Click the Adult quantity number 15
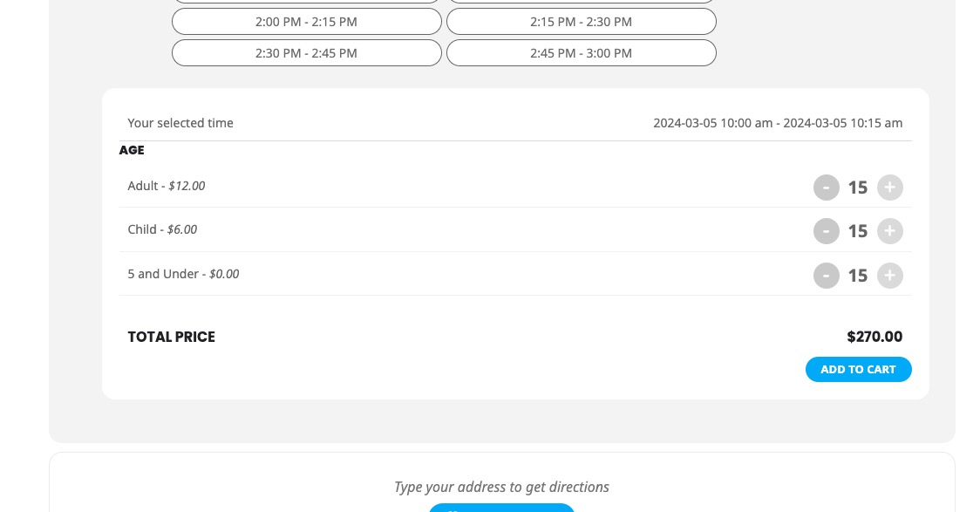The height and width of the screenshot is (512, 980). coord(858,188)
